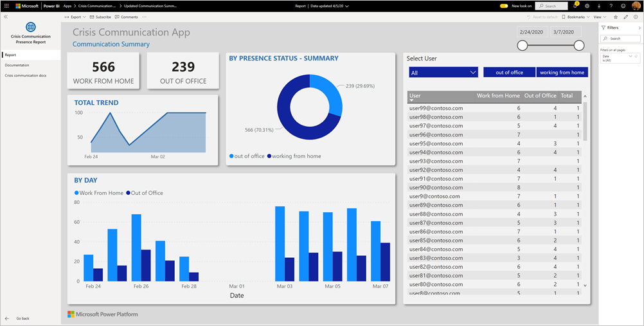This screenshot has width=644, height=326.
Task: Click the sort arrow under User column
Action: point(412,100)
